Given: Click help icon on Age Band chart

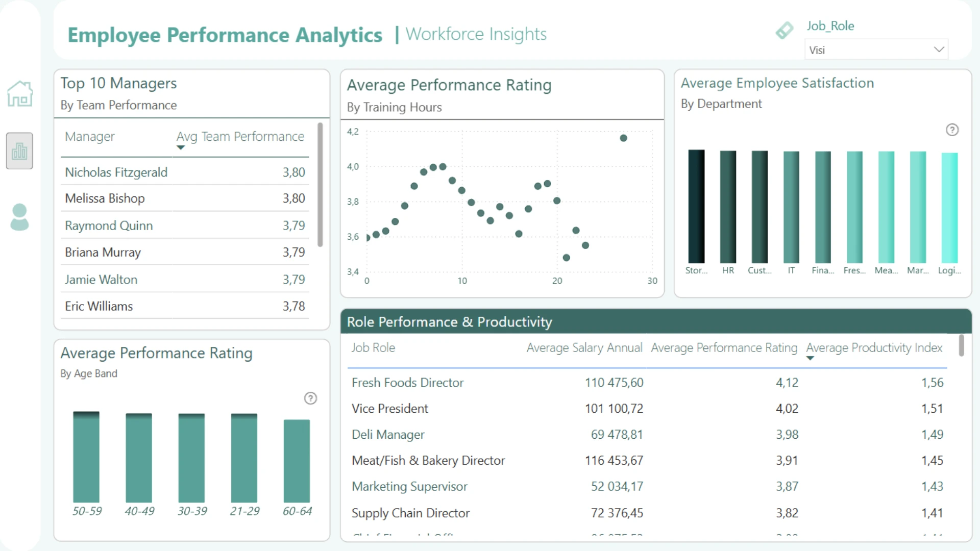Looking at the screenshot, I should tap(310, 398).
